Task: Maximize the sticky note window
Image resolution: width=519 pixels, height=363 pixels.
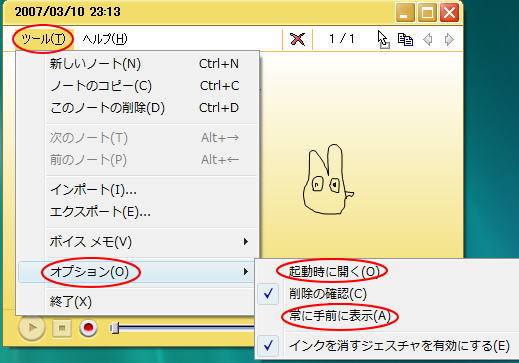Action: pyautogui.click(x=427, y=13)
